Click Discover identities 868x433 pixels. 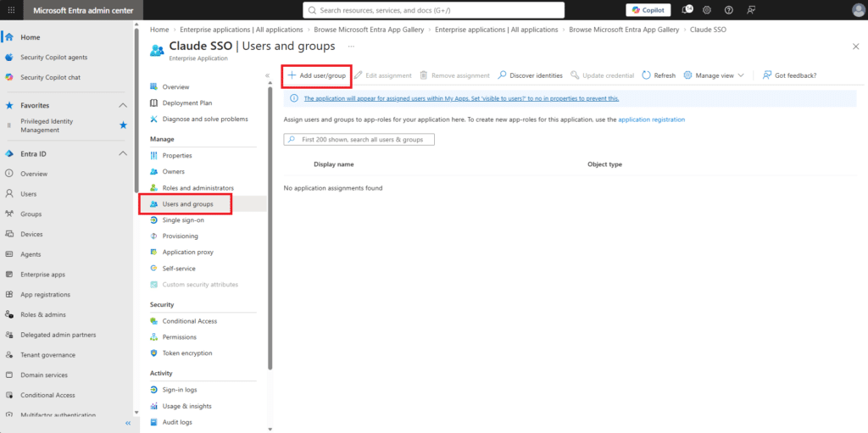[531, 75]
